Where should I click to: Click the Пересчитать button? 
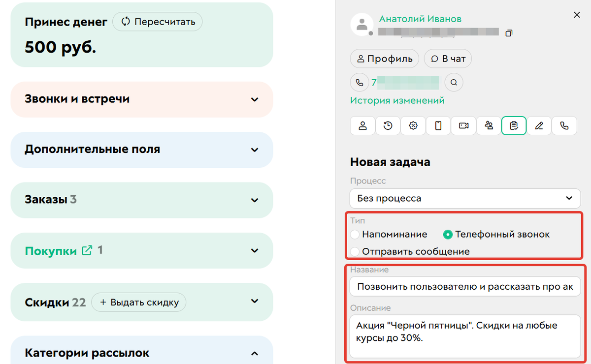[x=157, y=22]
